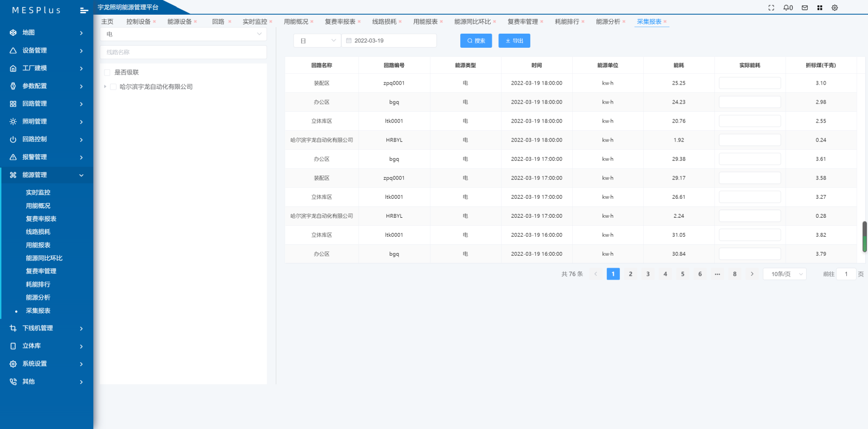Close the 能源分析 tab with its x
The height and width of the screenshot is (429, 868).
coord(624,22)
